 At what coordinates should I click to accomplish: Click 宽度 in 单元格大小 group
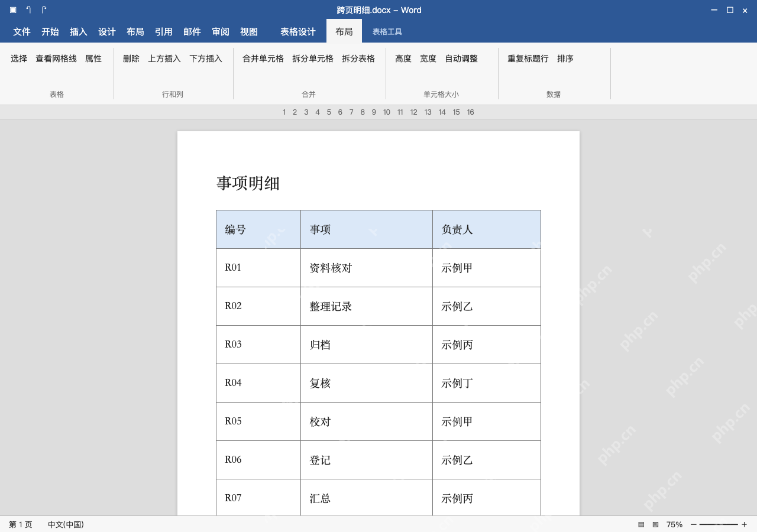(x=428, y=59)
